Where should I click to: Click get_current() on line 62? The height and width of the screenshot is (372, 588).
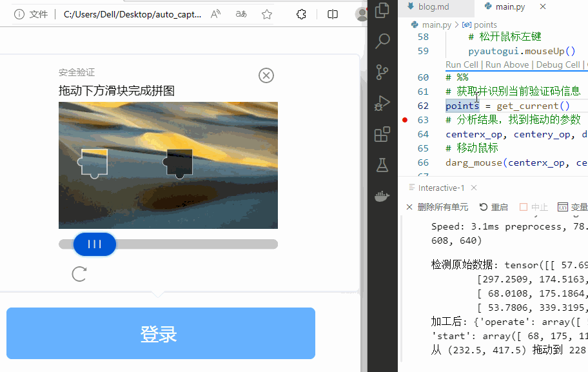533,106
